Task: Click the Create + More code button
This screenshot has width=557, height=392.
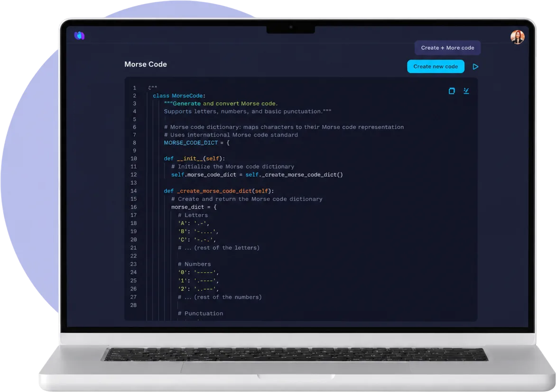Action: (x=447, y=48)
